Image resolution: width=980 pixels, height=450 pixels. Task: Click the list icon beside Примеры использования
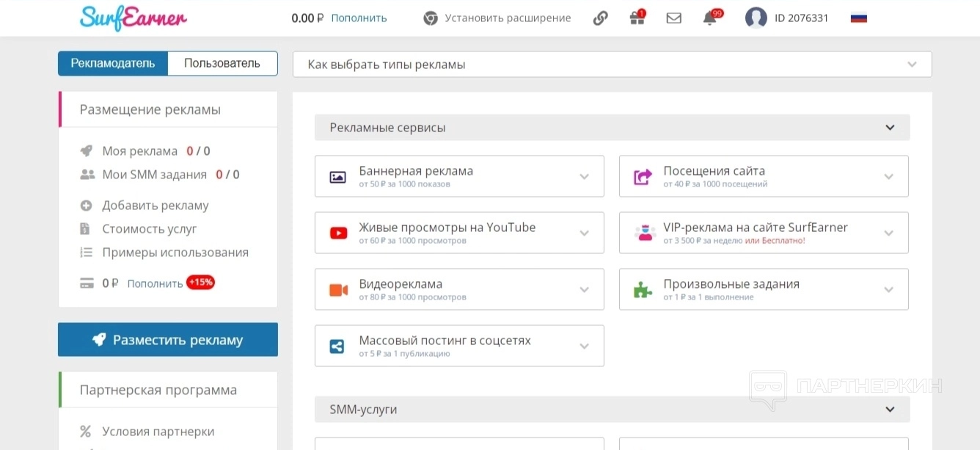(x=87, y=253)
